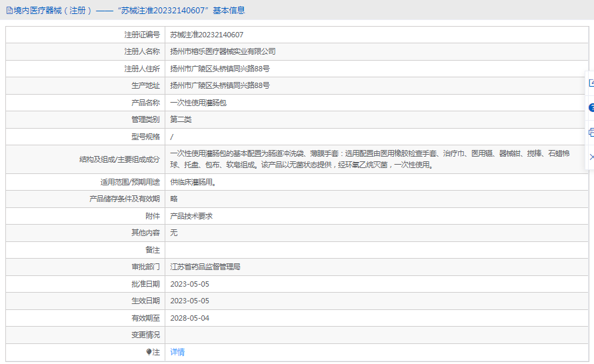Click the page title 境内医疗器械（注册）
Image resolution: width=594 pixels, height=364 pixels.
(53, 11)
